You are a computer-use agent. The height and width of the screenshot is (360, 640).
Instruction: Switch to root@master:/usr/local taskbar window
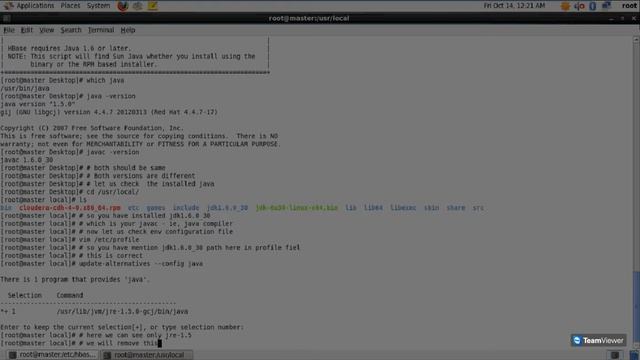[x=147, y=355]
